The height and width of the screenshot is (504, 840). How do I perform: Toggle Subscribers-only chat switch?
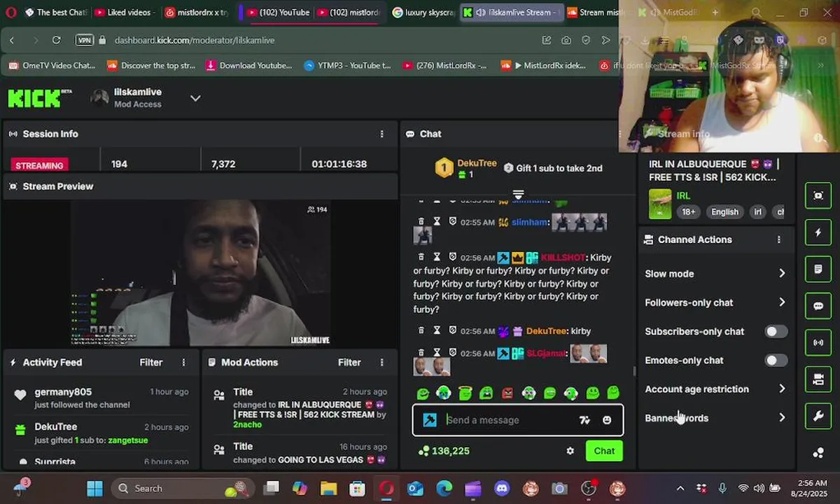pos(776,332)
